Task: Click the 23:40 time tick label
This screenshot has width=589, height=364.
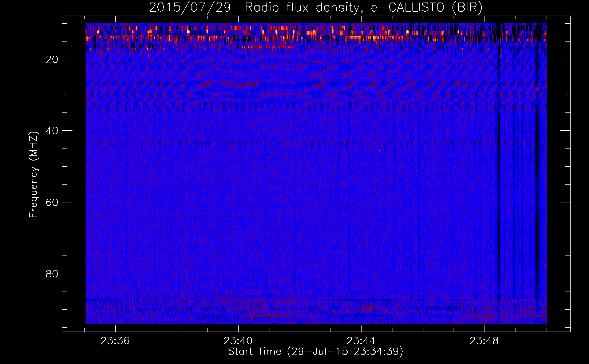Action: tap(238, 341)
